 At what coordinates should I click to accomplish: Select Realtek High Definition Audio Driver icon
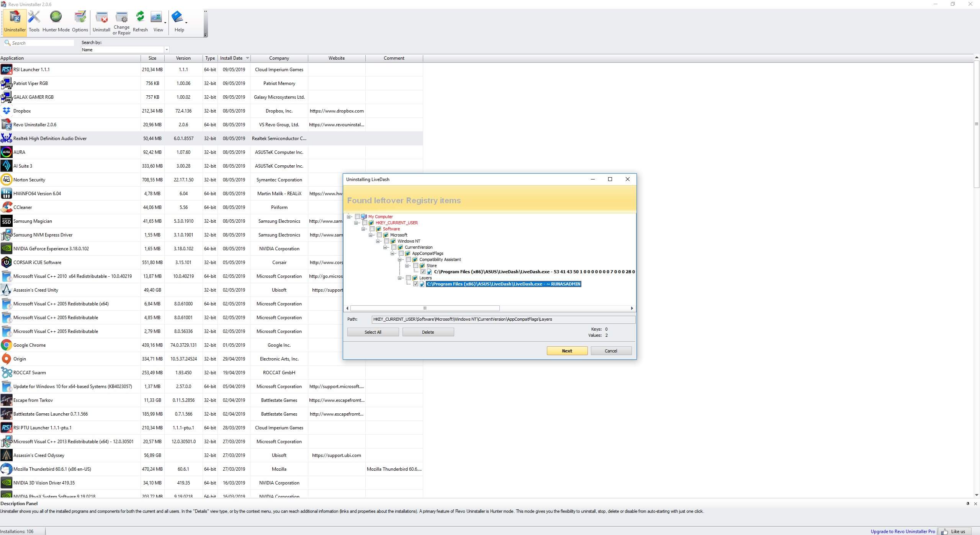(x=7, y=139)
